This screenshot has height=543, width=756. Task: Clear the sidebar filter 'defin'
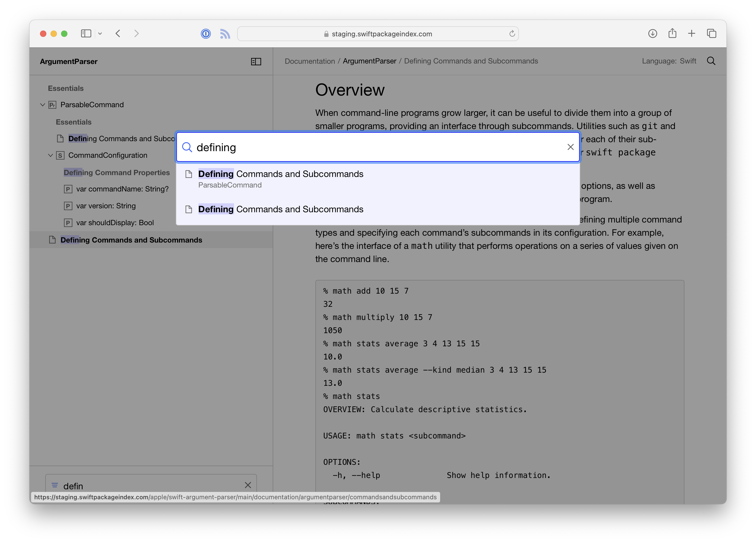[x=248, y=485]
